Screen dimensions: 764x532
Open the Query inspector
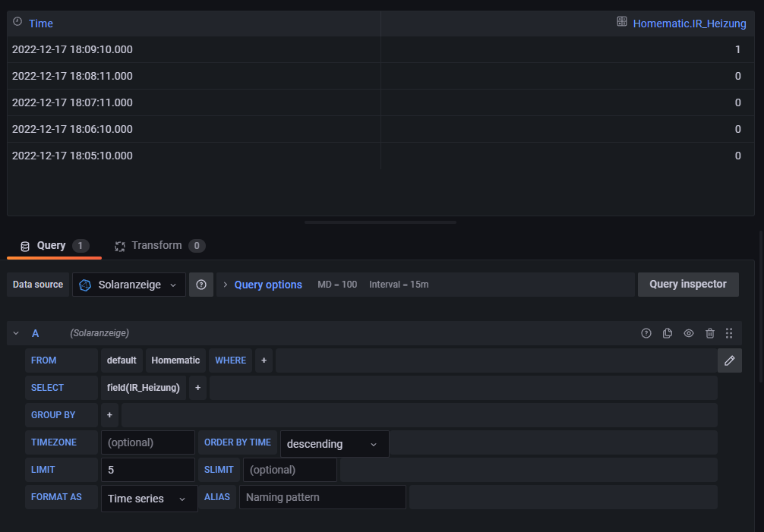[x=688, y=284]
